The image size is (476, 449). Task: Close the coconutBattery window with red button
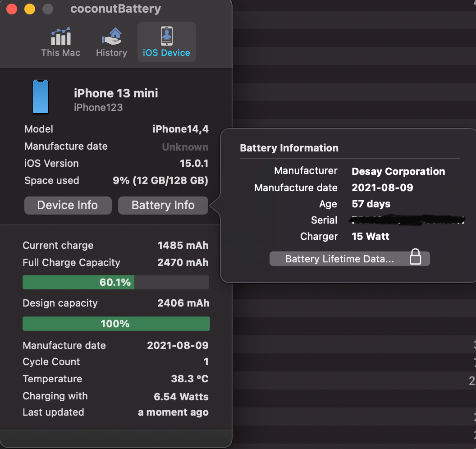coord(12,9)
